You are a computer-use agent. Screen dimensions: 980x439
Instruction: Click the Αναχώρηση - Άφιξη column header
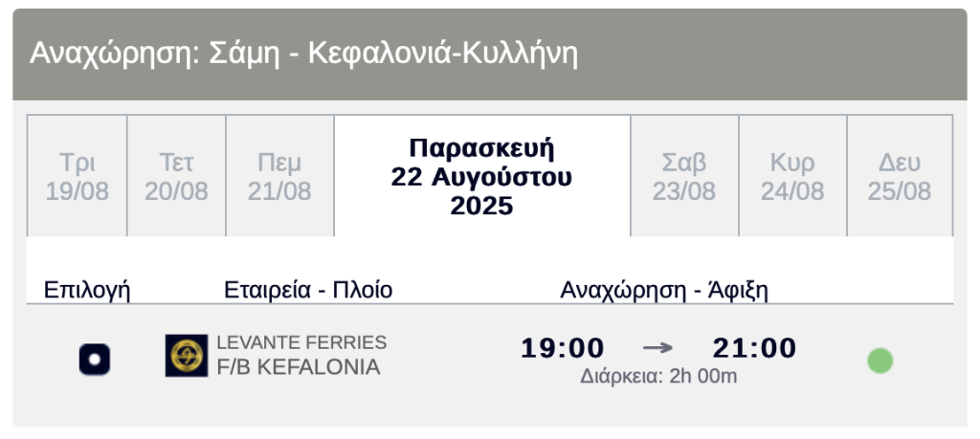(x=664, y=291)
